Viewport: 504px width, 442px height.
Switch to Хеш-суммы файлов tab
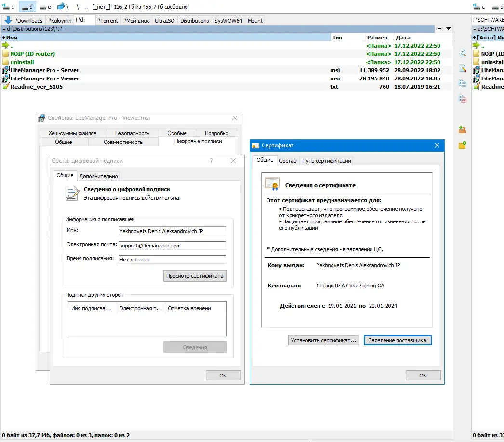point(72,133)
